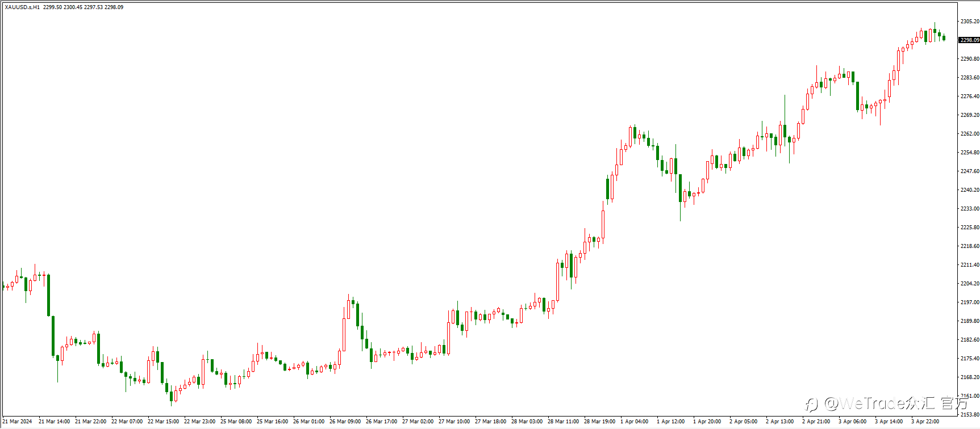This screenshot has width=980, height=429.
Task: Click the 26 Mar 09:00 time label
Action: (x=345, y=422)
